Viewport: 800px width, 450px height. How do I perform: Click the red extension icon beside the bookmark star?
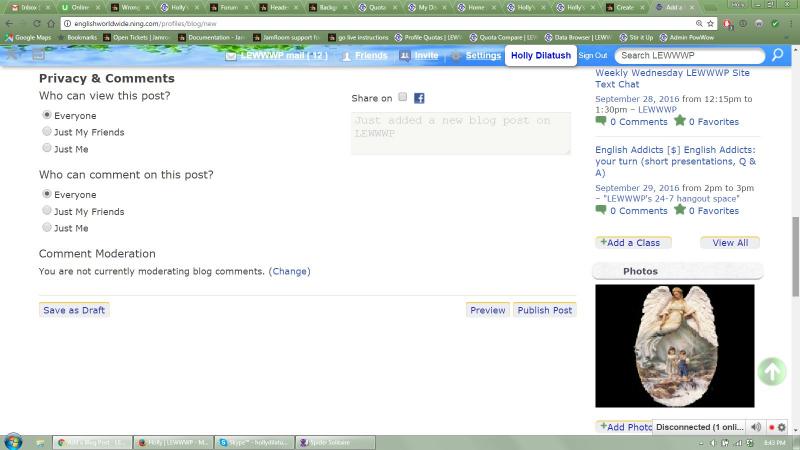click(x=728, y=23)
